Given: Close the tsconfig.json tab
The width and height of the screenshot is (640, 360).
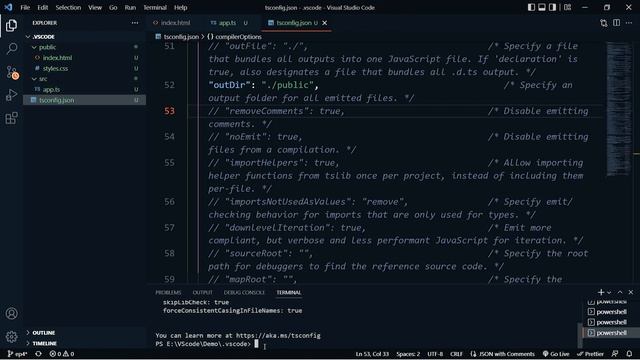Looking at the screenshot, I should click(324, 23).
